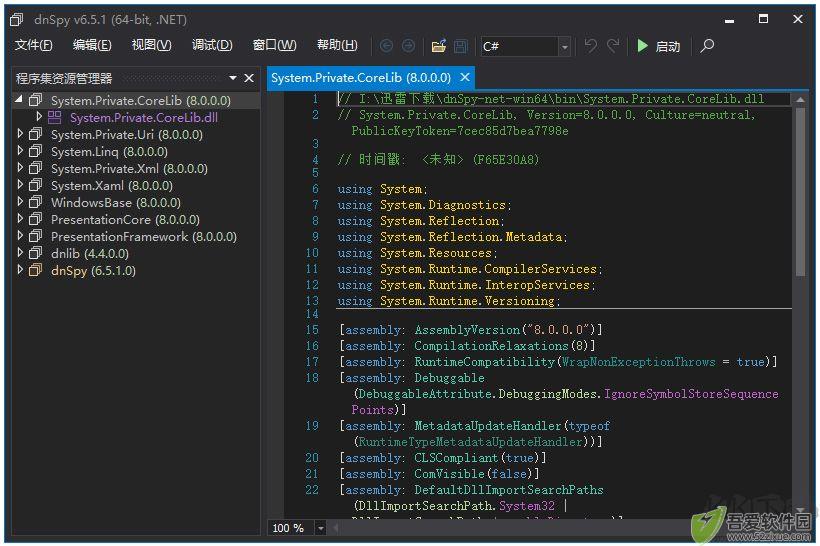
Task: Select System.Private.CoreLib.dll tree item
Action: 144,117
